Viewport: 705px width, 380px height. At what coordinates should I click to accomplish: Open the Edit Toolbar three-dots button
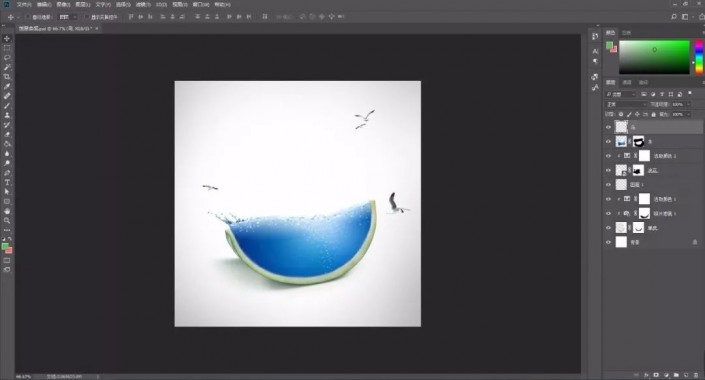7,230
